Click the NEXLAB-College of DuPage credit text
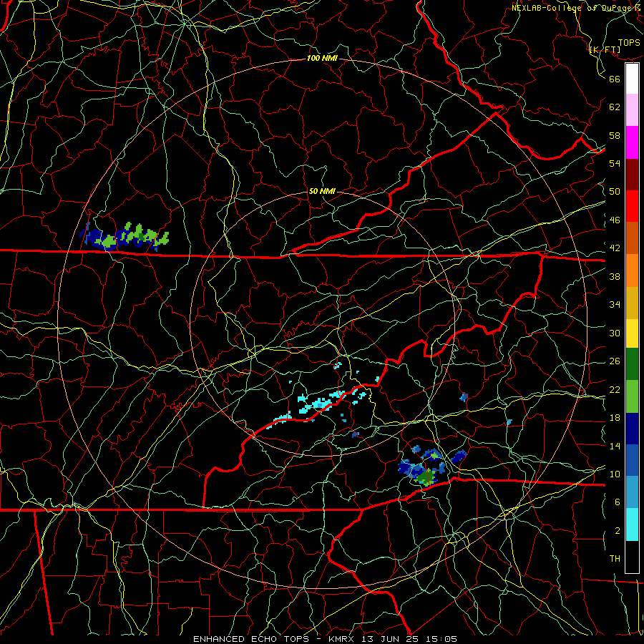The image size is (644, 644). [576, 8]
